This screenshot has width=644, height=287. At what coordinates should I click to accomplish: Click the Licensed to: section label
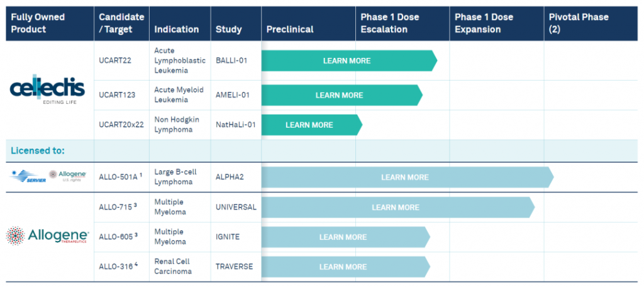click(38, 150)
